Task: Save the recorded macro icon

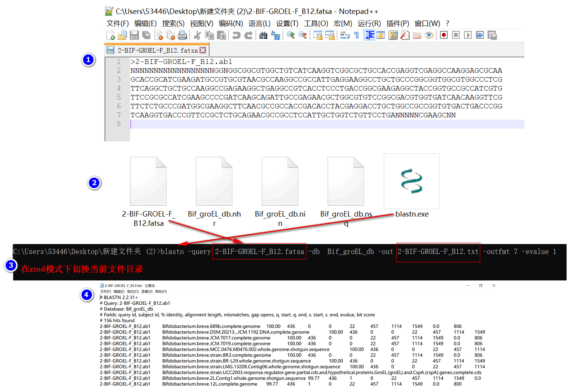Action: (492, 35)
